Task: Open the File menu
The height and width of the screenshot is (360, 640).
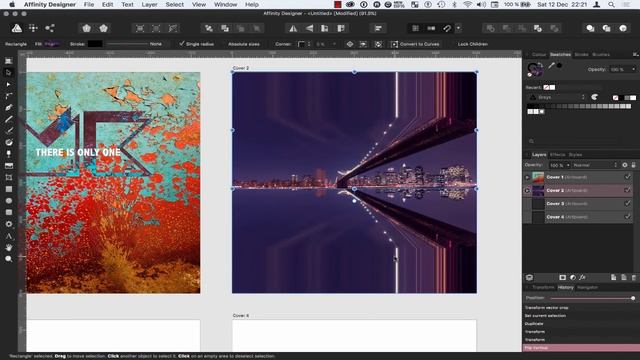Action: [89, 4]
